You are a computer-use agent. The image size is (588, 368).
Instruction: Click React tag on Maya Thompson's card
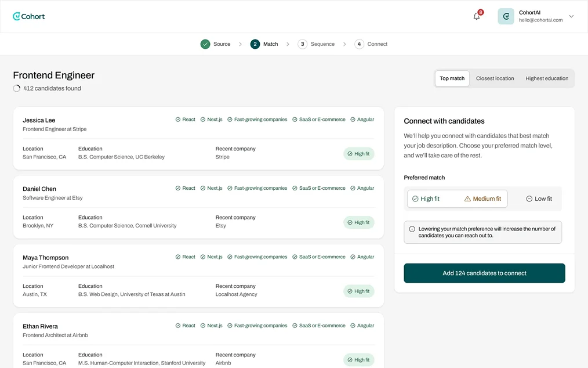pos(185,257)
